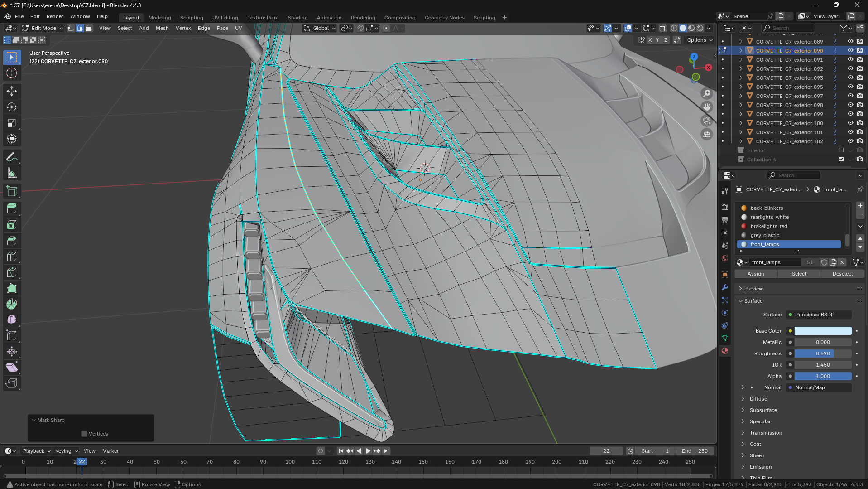Activate the Knife tool
Image resolution: width=868 pixels, height=489 pixels.
(x=12, y=272)
